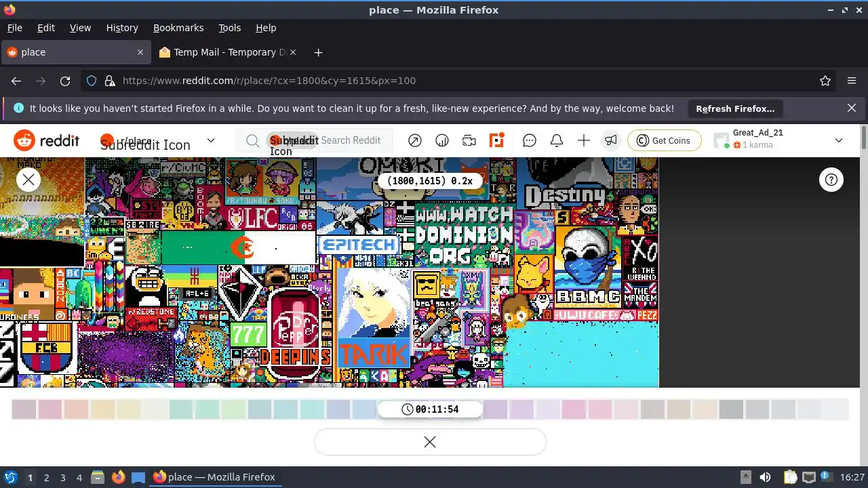Click the orange r/place header icon

496,140
